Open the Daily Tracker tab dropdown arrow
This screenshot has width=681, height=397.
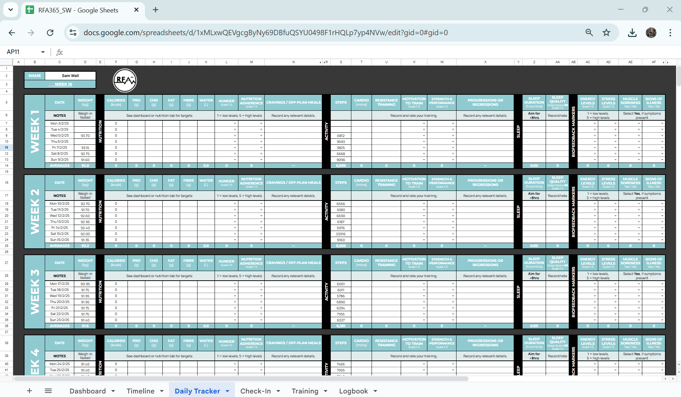click(x=227, y=391)
